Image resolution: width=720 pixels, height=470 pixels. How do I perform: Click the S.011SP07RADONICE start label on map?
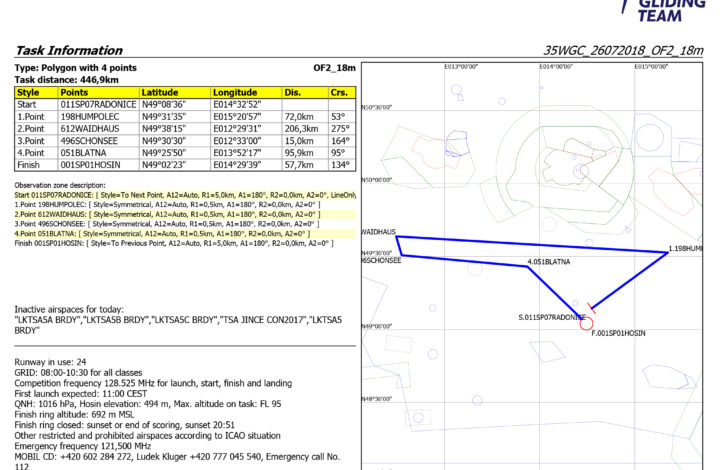click(551, 317)
